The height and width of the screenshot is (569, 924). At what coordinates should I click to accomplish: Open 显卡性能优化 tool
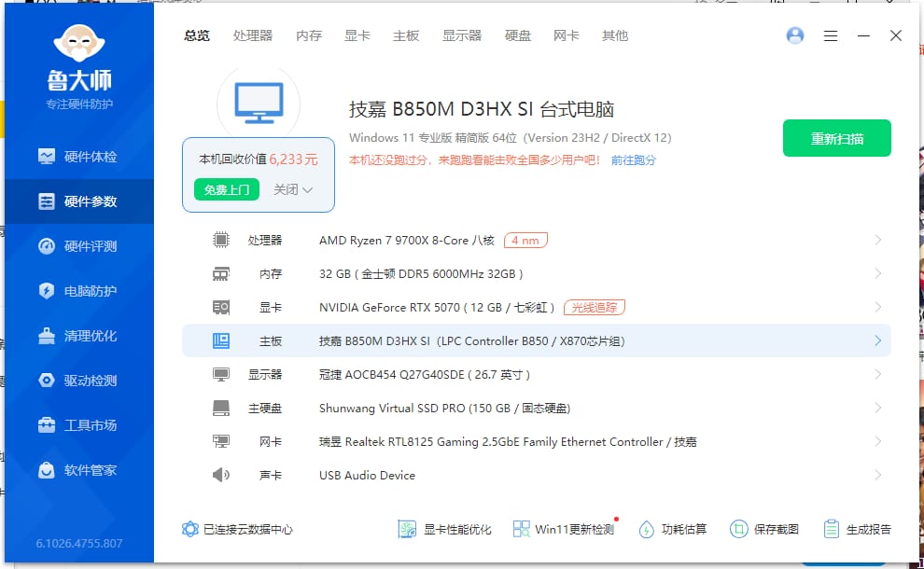(x=444, y=529)
